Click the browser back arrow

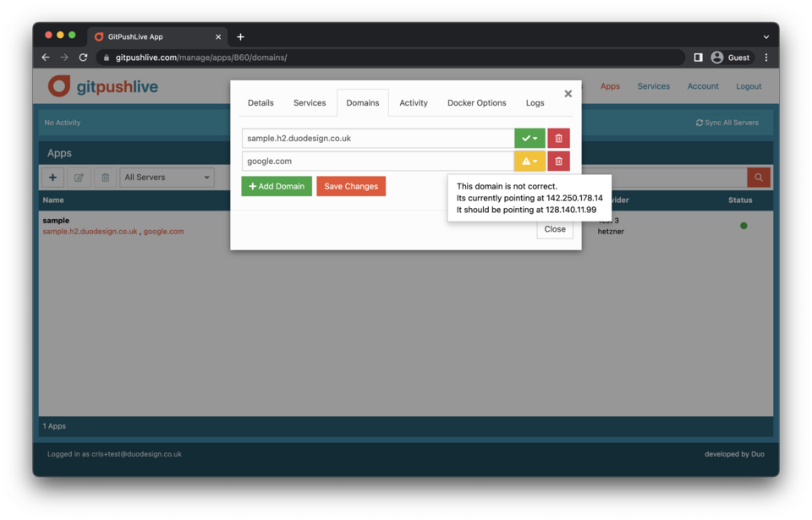coord(46,57)
